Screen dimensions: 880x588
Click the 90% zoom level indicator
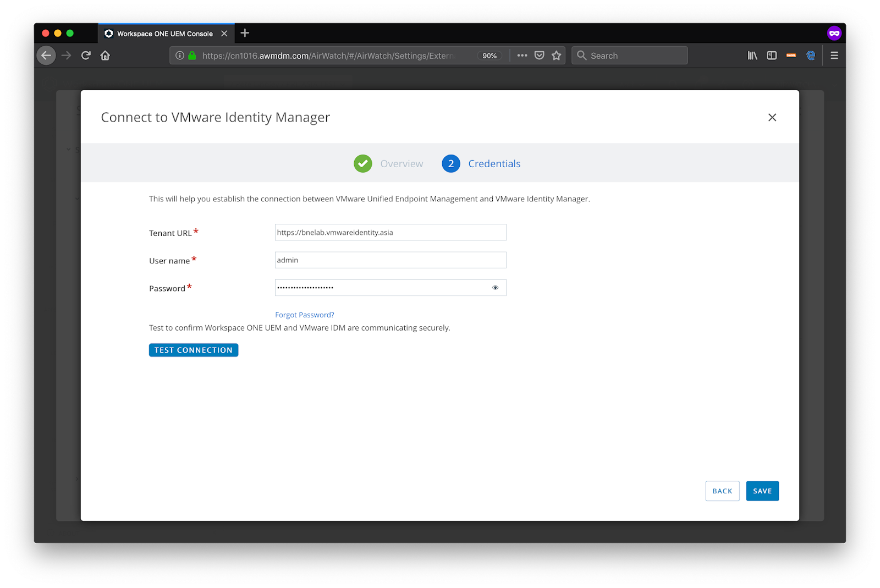tap(490, 56)
